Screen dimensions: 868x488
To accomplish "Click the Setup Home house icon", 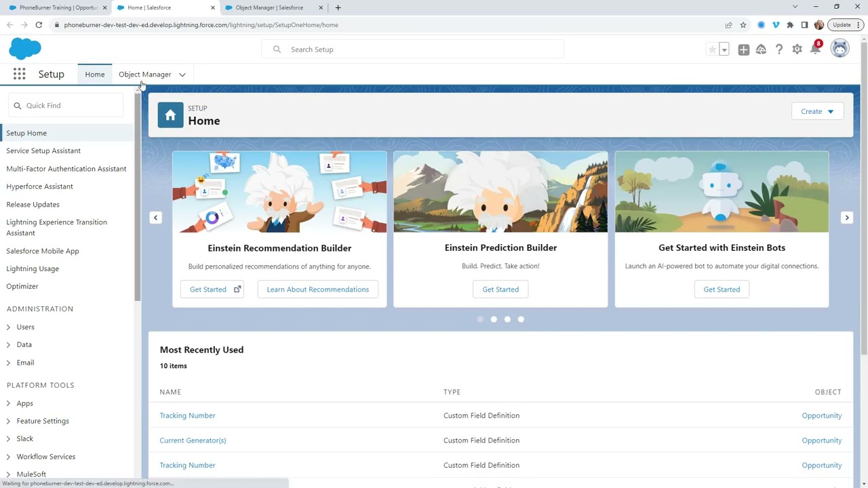I will tap(170, 115).
